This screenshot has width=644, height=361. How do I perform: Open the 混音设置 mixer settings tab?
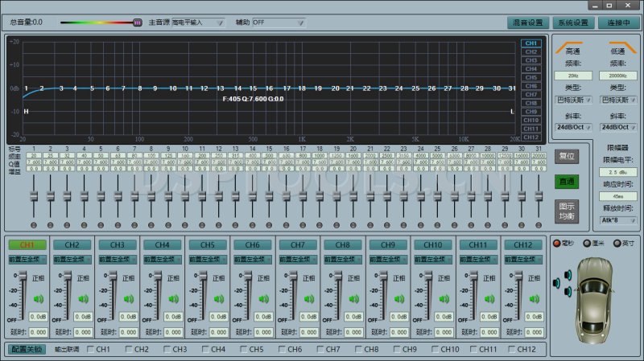(x=528, y=23)
